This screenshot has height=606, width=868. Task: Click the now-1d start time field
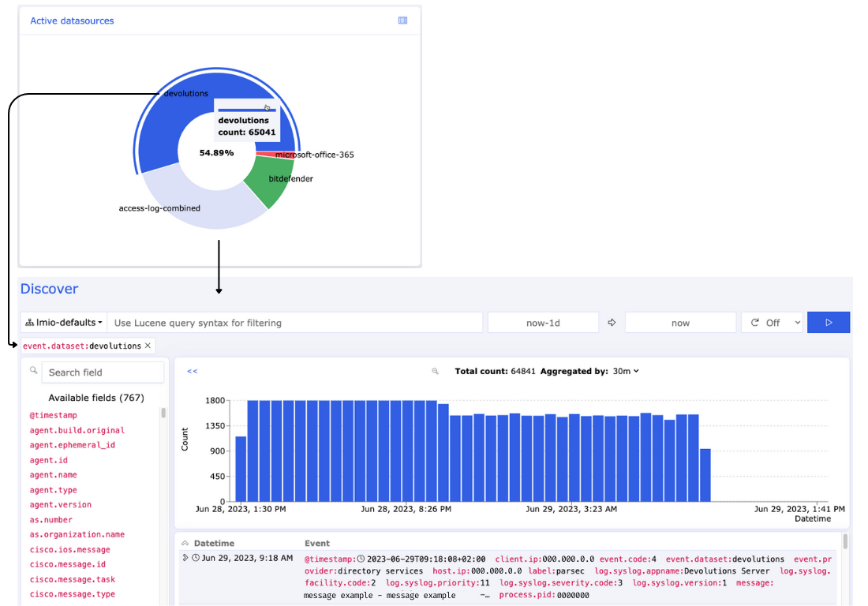click(543, 323)
